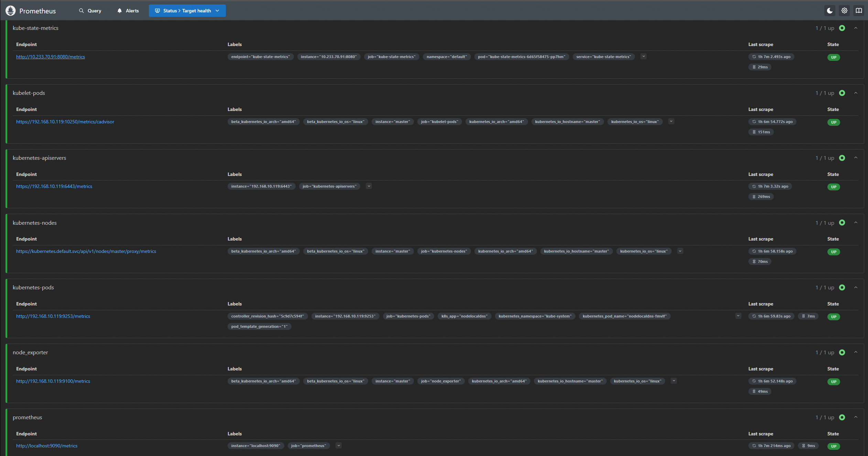
Task: Click UP state badge for node_exporter
Action: pos(833,382)
